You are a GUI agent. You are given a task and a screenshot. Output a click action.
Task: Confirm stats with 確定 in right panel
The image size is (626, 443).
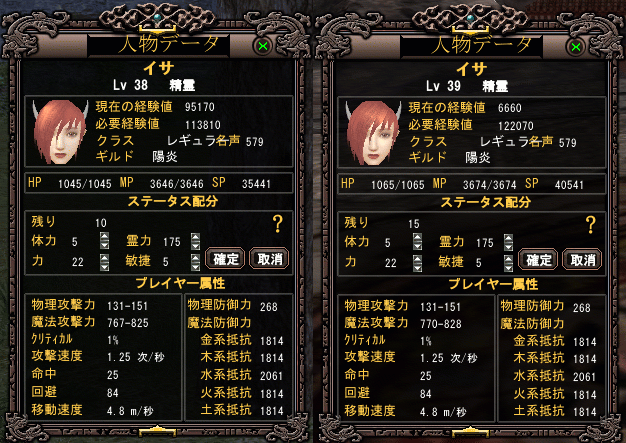click(538, 260)
